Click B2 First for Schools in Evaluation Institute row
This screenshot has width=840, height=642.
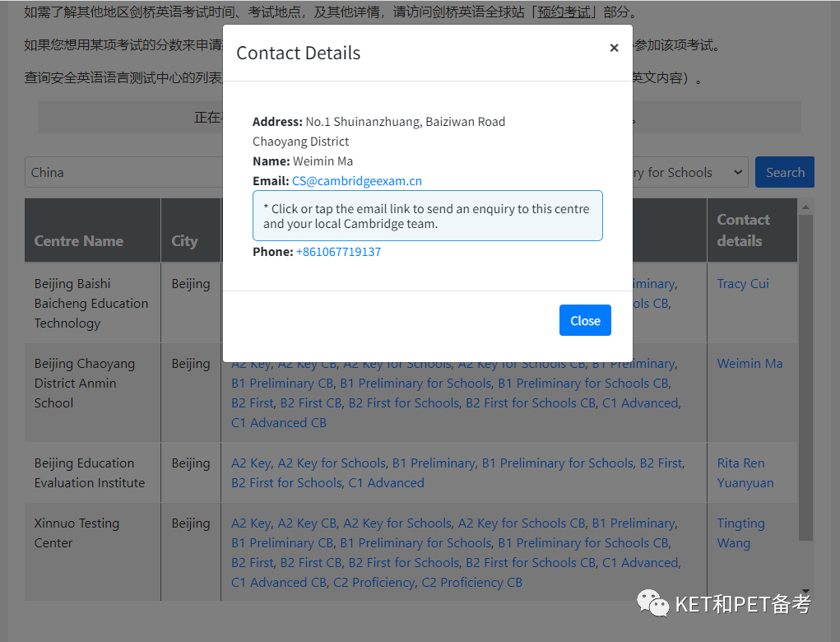pos(286,483)
